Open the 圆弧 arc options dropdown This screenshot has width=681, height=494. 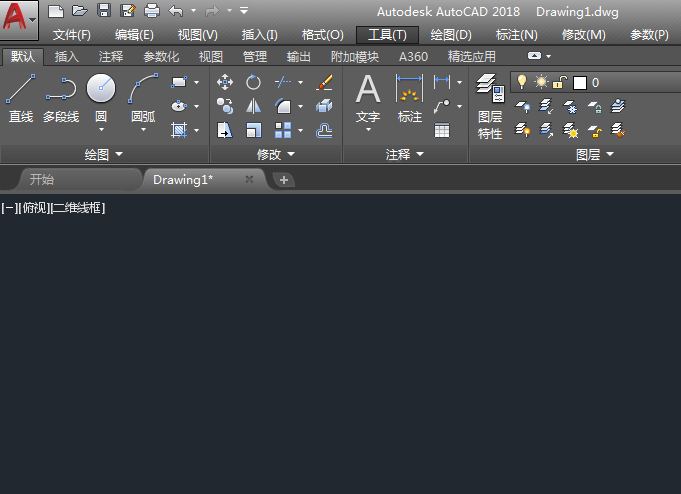coord(143,130)
